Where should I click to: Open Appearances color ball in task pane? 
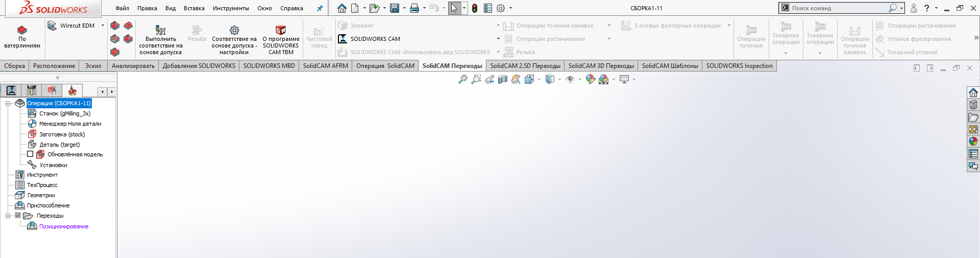[973, 142]
